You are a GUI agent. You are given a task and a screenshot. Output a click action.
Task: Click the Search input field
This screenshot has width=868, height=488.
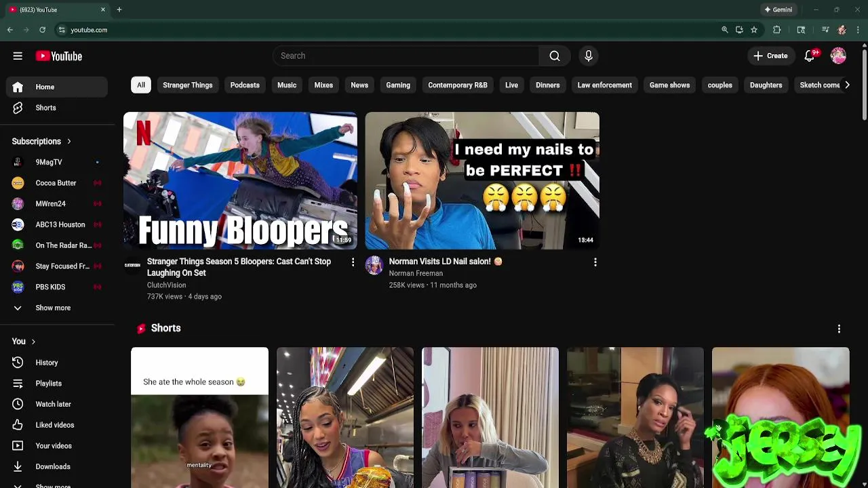coord(406,56)
